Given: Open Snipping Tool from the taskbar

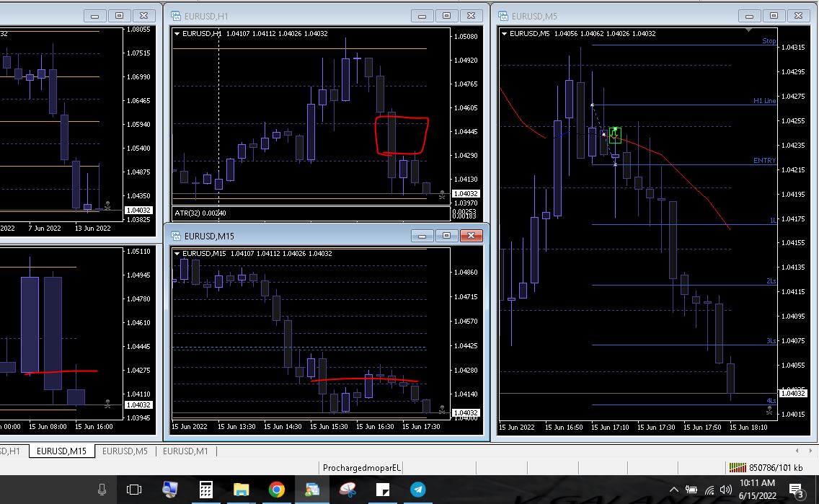Looking at the screenshot, I should coord(347,490).
